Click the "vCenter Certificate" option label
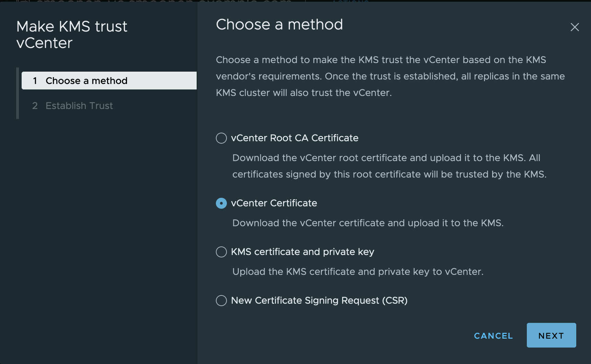The height and width of the screenshot is (364, 591). click(274, 203)
